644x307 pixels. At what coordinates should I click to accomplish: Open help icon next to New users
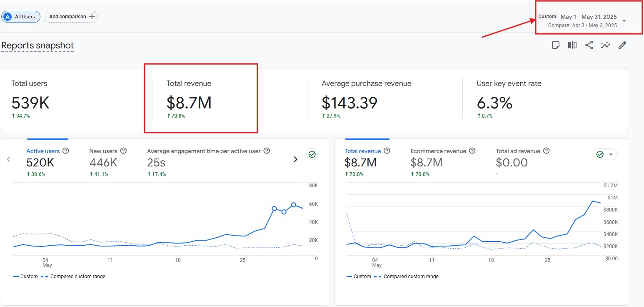123,151
